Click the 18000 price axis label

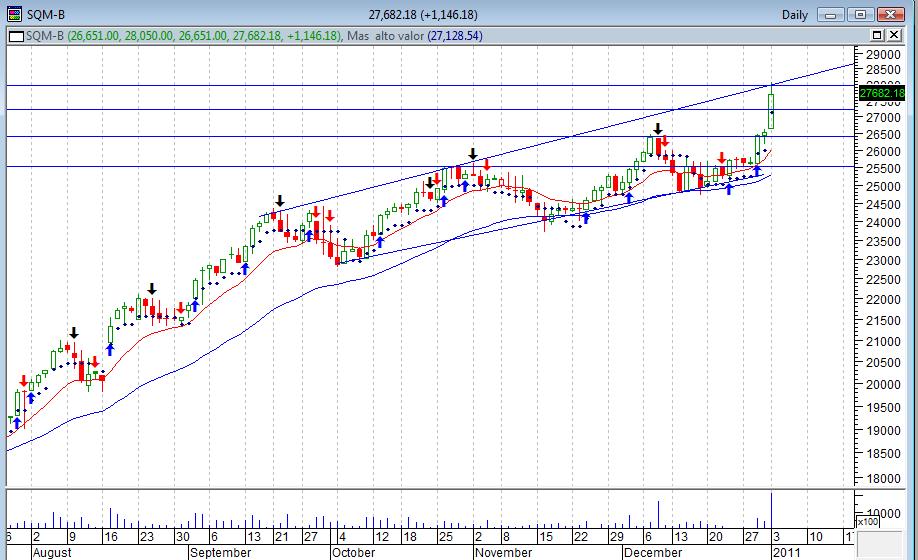point(883,479)
